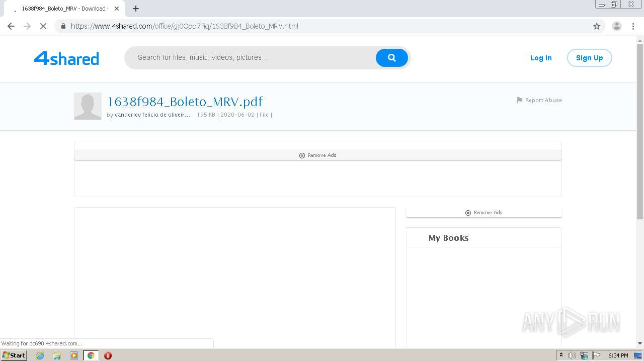Click Remove Ads on the top banner
The image size is (644, 362).
click(317, 155)
